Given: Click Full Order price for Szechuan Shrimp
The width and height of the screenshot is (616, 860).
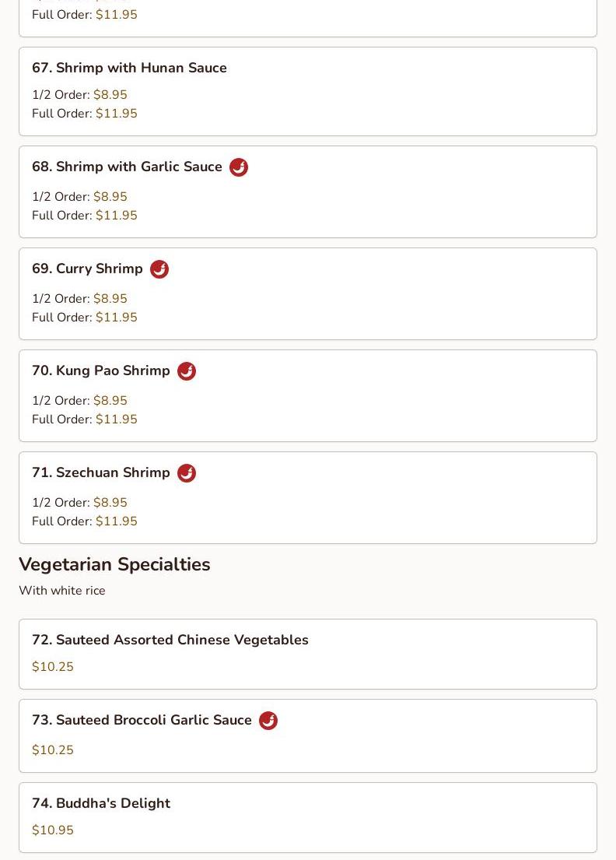Looking at the screenshot, I should coord(116,521).
